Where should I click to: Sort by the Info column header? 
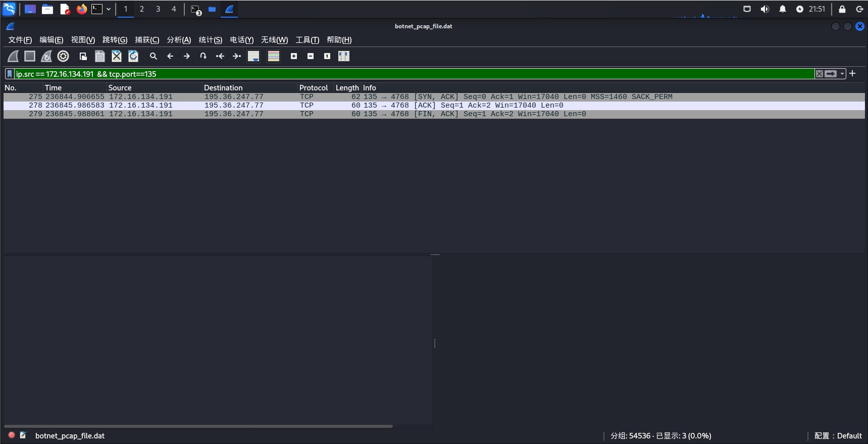tap(612, 88)
